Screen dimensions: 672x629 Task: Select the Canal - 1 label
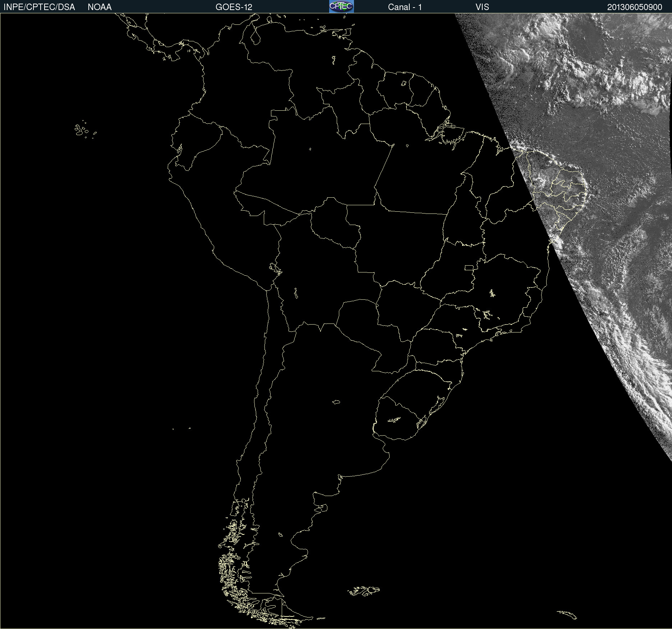pos(405,7)
